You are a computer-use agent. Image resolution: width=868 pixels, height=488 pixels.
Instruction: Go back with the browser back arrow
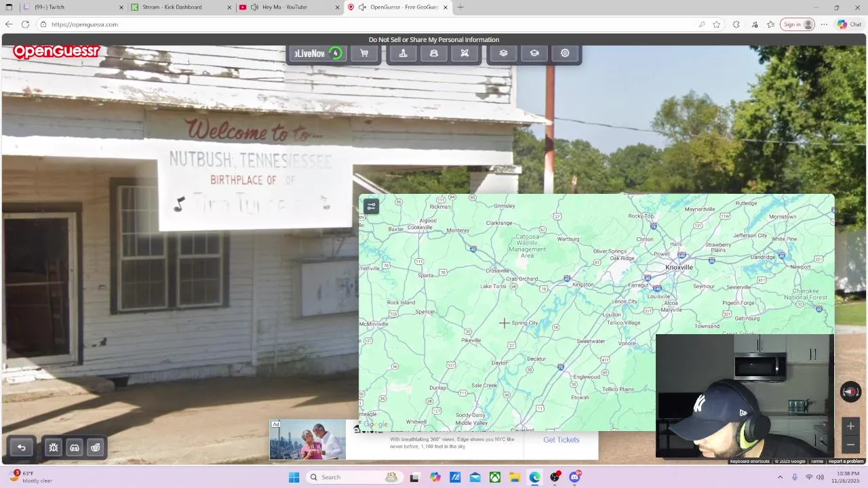9,24
